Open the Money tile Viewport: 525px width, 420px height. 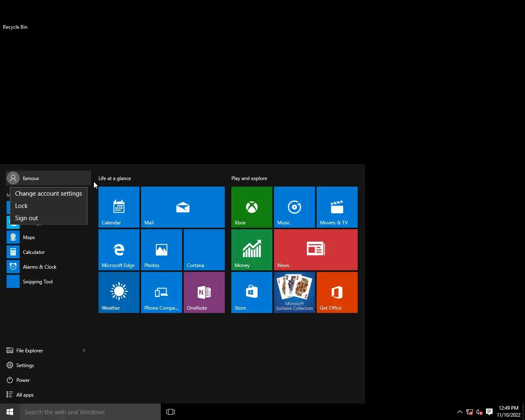point(252,250)
